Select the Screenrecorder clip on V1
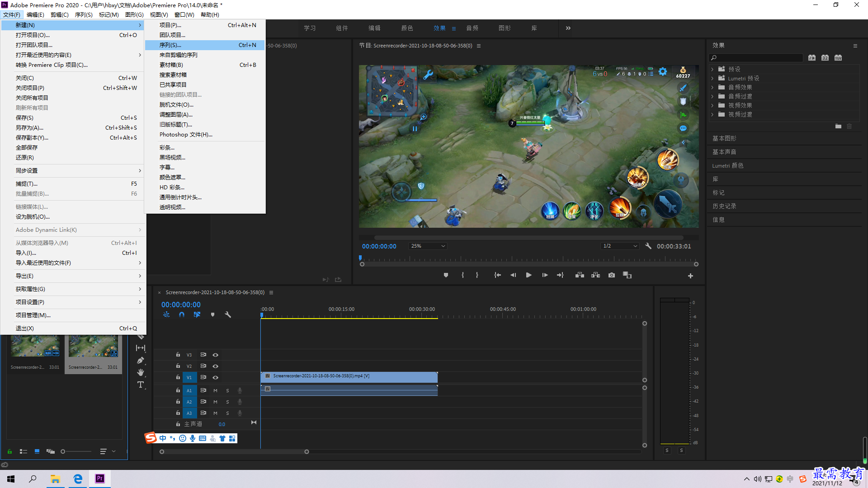Image resolution: width=868 pixels, height=488 pixels. [x=349, y=377]
